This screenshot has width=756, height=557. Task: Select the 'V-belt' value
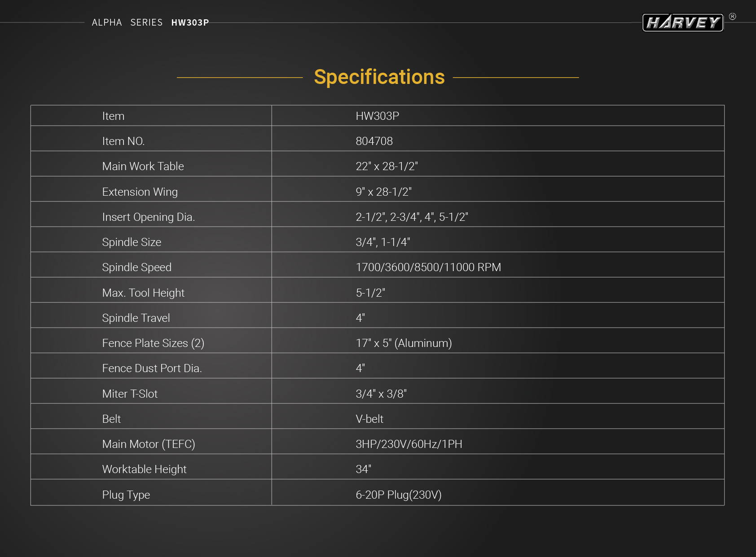(369, 419)
